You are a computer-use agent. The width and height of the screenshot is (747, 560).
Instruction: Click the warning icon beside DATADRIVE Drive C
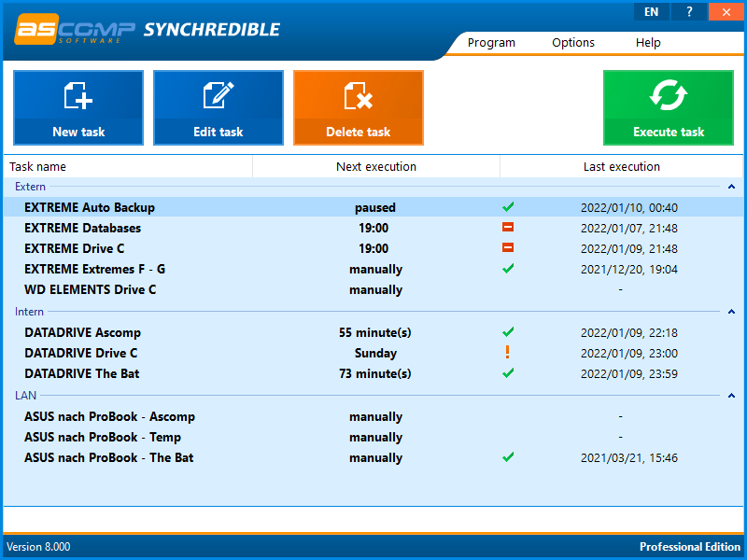tap(508, 353)
